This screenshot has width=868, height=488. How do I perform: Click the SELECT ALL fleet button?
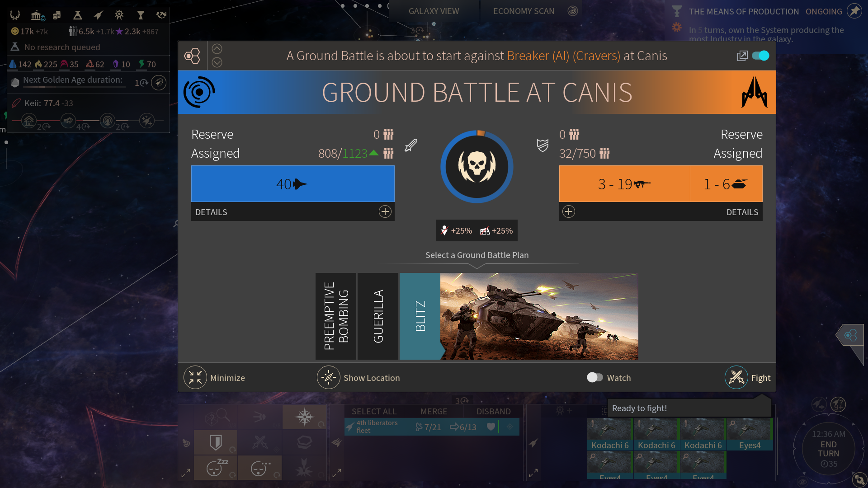pyautogui.click(x=374, y=411)
